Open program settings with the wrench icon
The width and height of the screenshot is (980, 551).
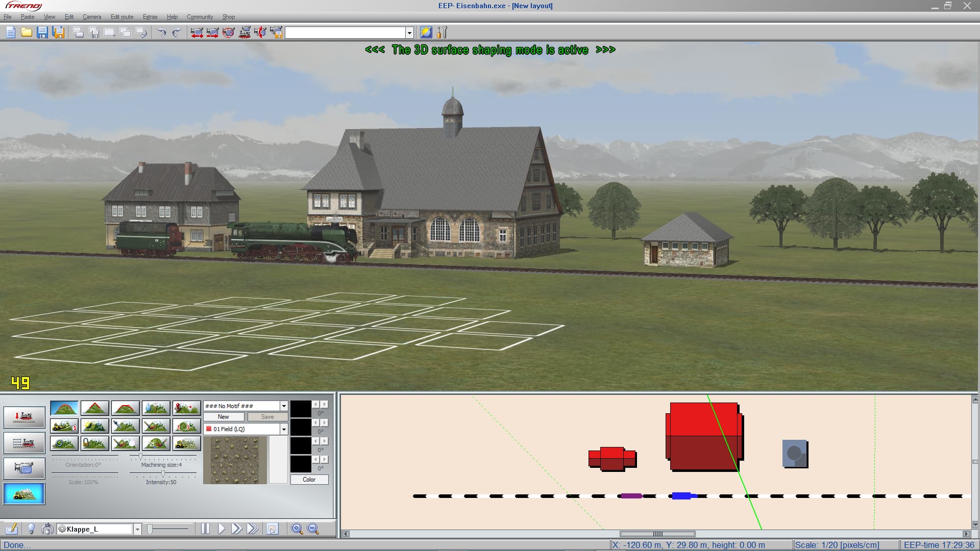[x=442, y=33]
